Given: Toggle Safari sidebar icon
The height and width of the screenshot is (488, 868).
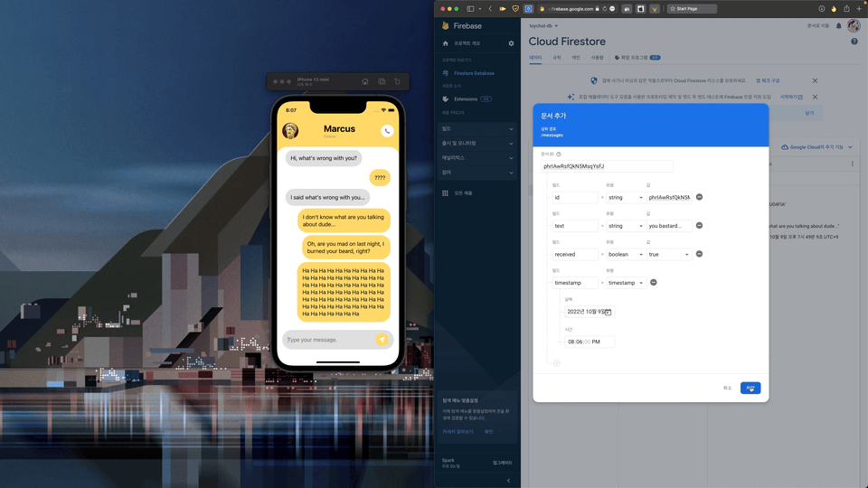Looking at the screenshot, I should coord(470,9).
